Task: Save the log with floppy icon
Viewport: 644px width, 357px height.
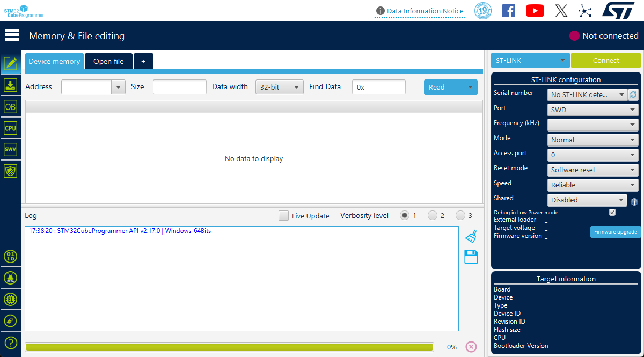Action: click(471, 257)
